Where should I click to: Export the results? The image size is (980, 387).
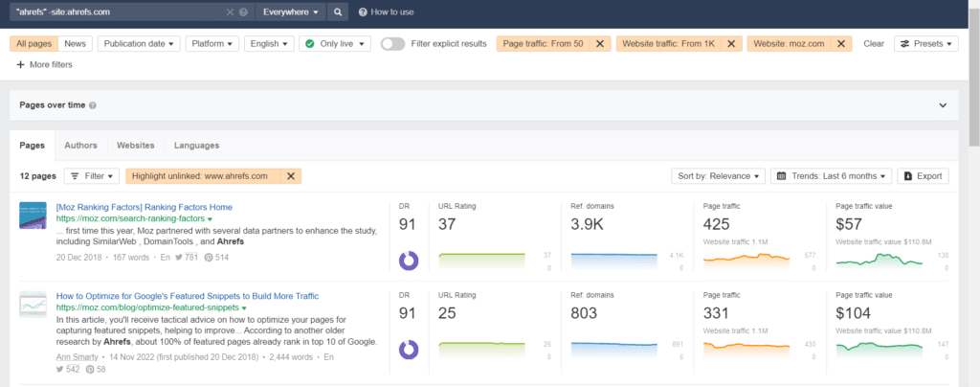coord(924,176)
